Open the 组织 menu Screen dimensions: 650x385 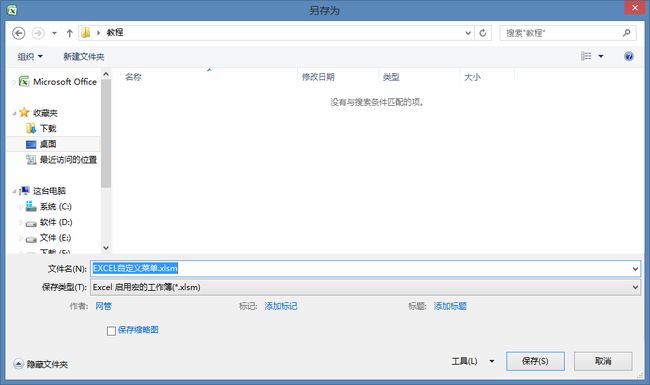[x=30, y=56]
